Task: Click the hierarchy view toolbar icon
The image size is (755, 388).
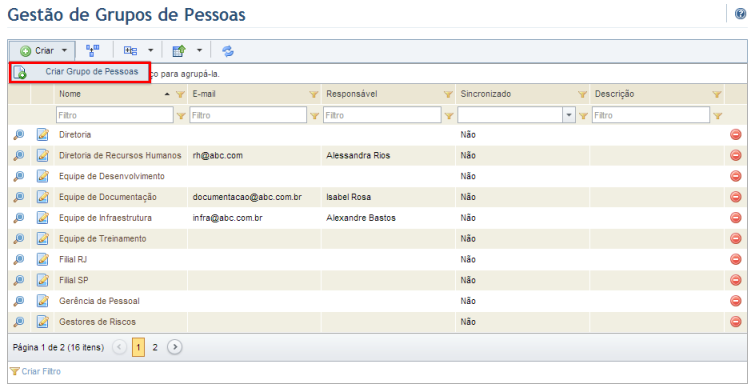Action: click(92, 51)
